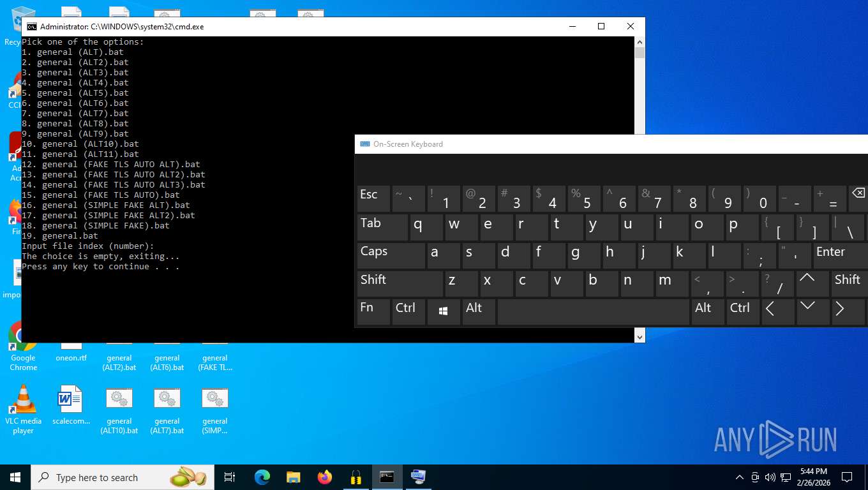Screen dimensions: 868x490
Task: Open the padlock app on the taskbar
Action: click(x=356, y=477)
